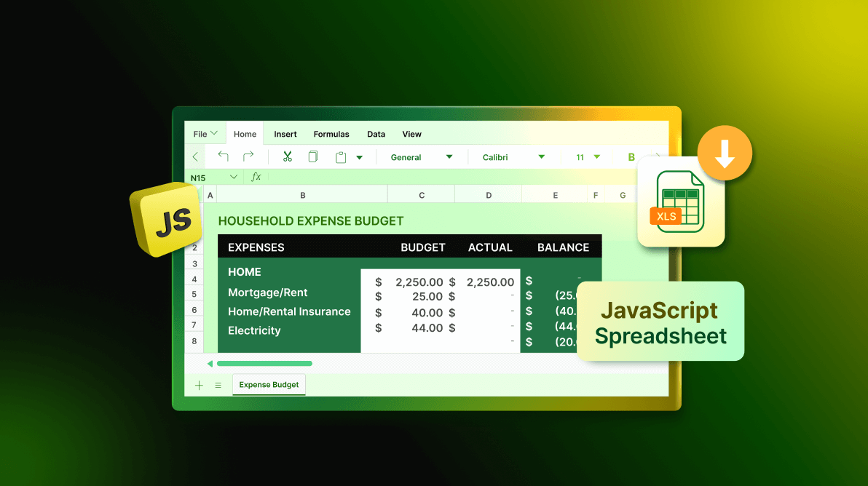Cut selection with the scissors icon
Image resolution: width=868 pixels, height=486 pixels.
tap(287, 157)
